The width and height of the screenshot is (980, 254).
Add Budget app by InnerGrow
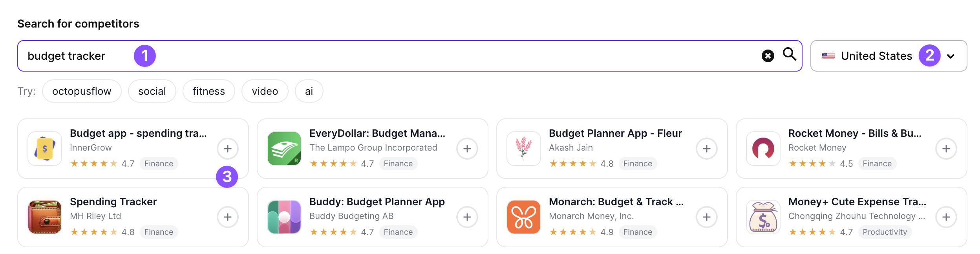(x=227, y=149)
